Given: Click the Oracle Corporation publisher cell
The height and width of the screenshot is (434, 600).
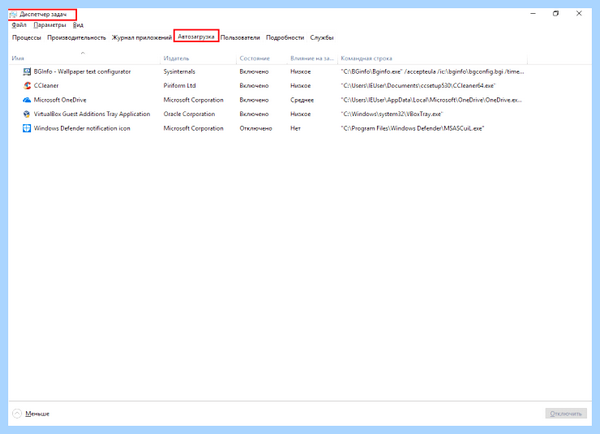Looking at the screenshot, I should (x=189, y=114).
